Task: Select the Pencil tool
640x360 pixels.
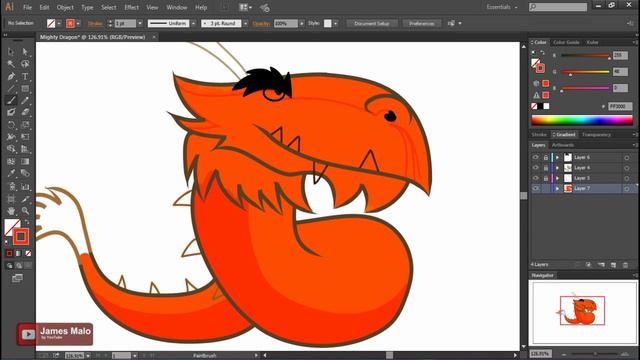Action: tap(25, 100)
